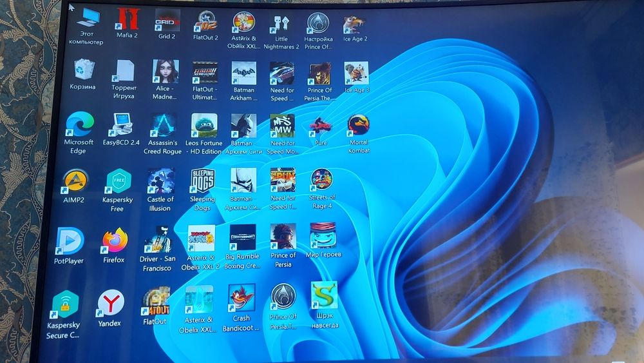
Task: Select the PotPlayer shortcut
Action: coord(69,246)
